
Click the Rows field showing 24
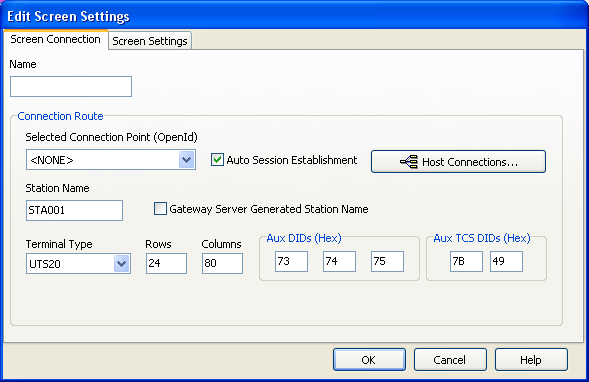166,263
